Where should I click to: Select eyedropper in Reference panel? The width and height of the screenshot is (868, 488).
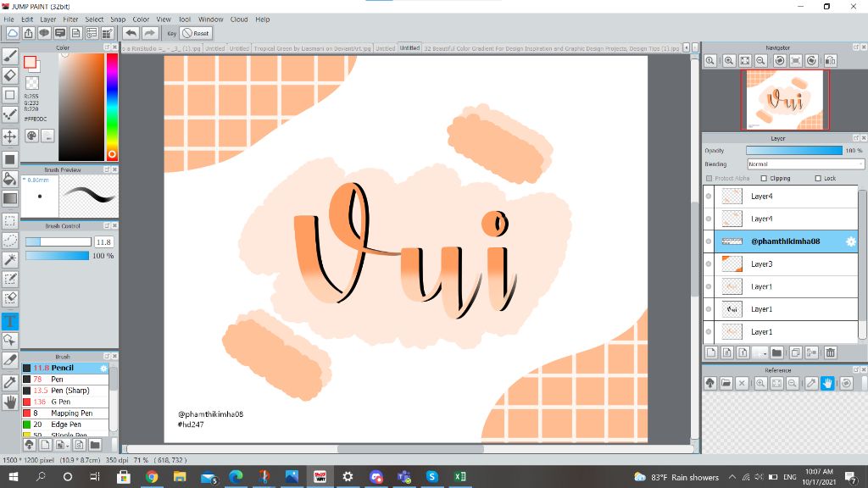point(811,383)
